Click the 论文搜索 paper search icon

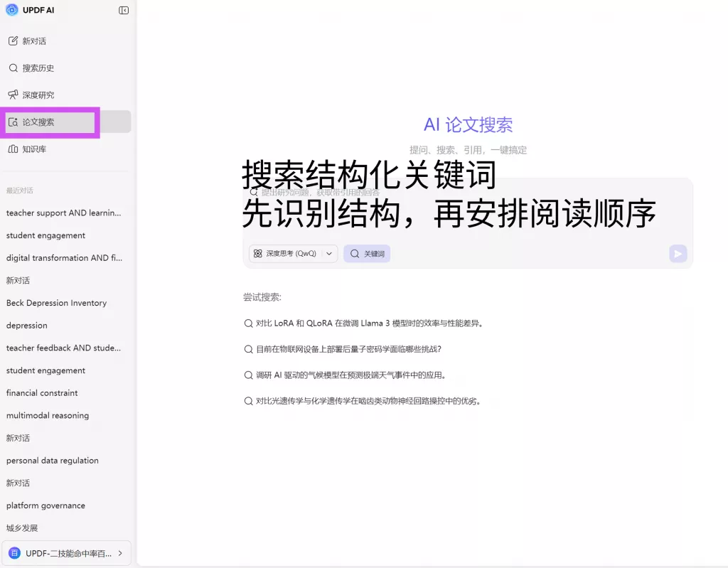click(14, 122)
